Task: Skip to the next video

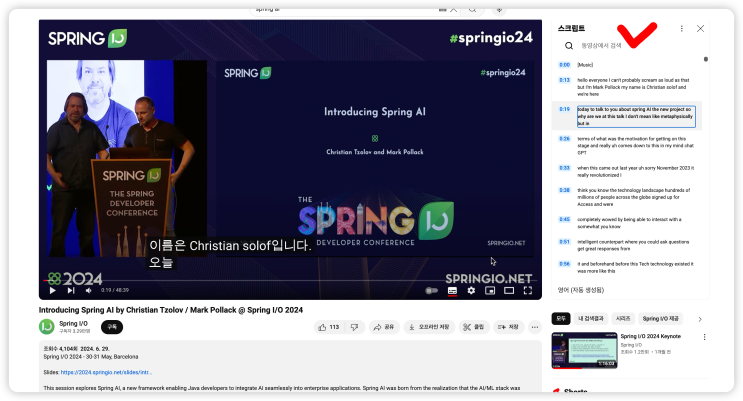Action: pyautogui.click(x=71, y=290)
